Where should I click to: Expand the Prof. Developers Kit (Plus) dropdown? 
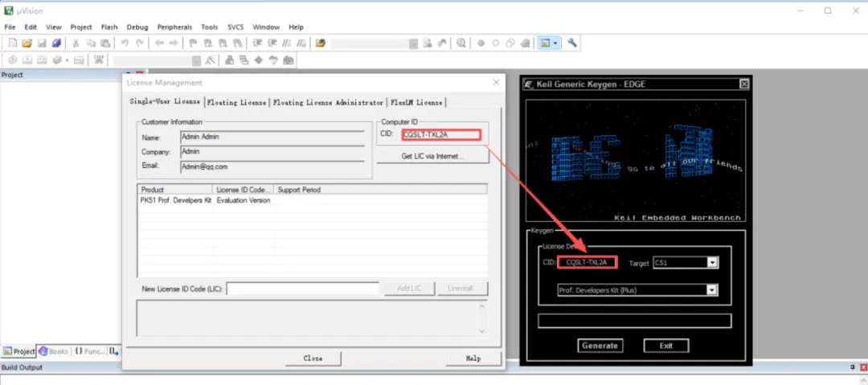coord(712,289)
